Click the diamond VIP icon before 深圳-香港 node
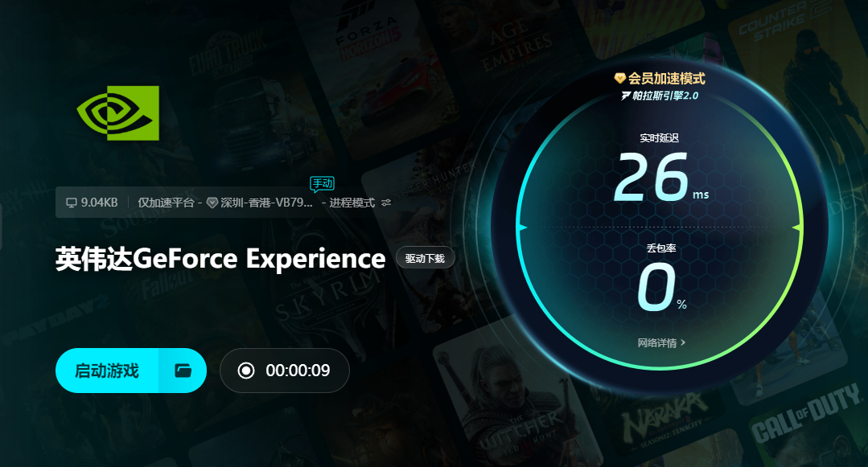The height and width of the screenshot is (467, 868). point(212,203)
